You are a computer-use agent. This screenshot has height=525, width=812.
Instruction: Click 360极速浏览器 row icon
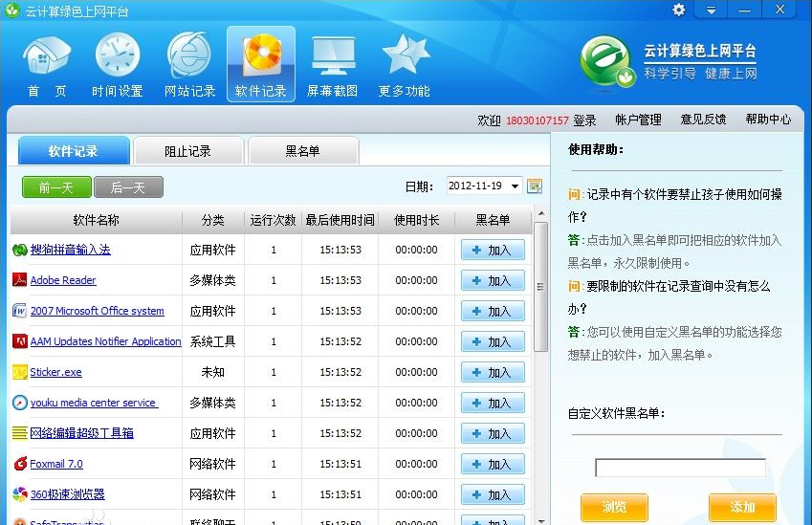point(20,494)
